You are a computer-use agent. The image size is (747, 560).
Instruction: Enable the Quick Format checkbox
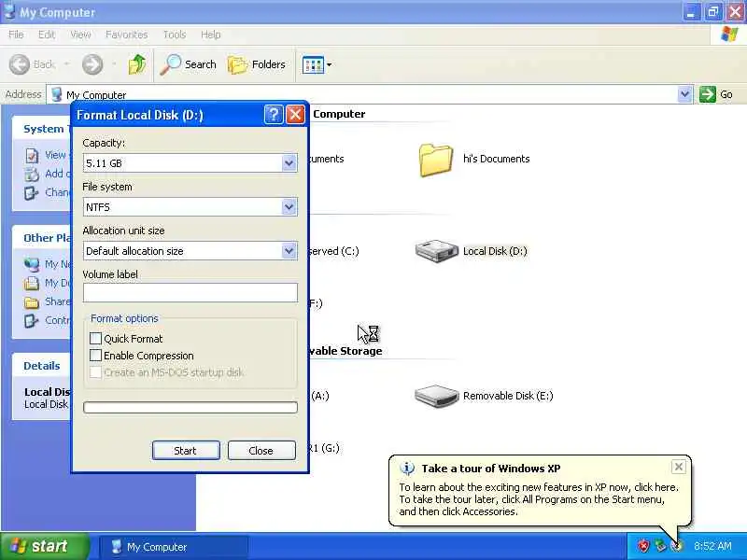point(95,339)
